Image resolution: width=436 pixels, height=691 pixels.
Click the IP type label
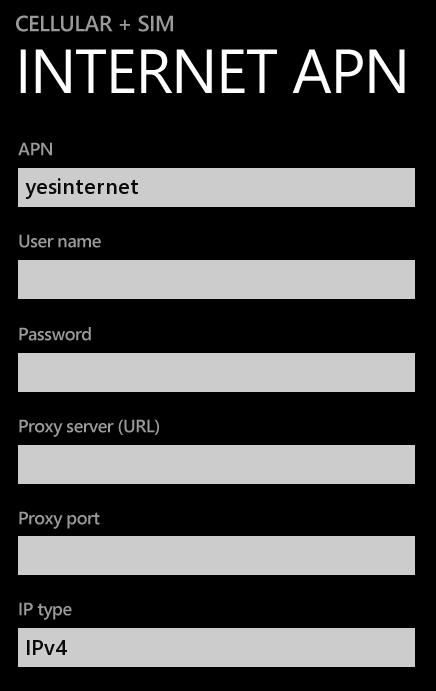pos(45,610)
